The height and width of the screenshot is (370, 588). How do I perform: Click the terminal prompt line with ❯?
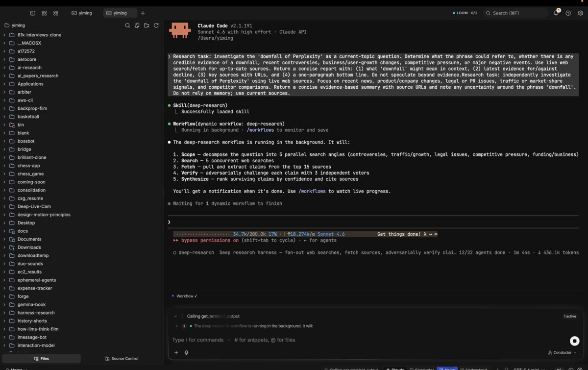pyautogui.click(x=372, y=222)
